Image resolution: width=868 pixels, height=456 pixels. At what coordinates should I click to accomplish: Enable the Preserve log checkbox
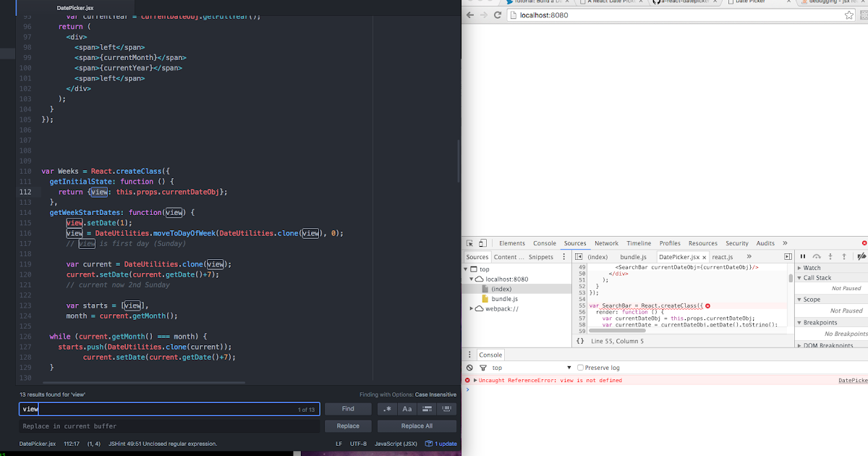[x=581, y=368]
